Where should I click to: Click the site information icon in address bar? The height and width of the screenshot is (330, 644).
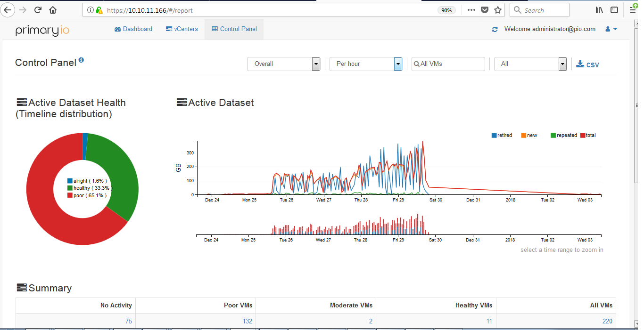[x=91, y=10]
